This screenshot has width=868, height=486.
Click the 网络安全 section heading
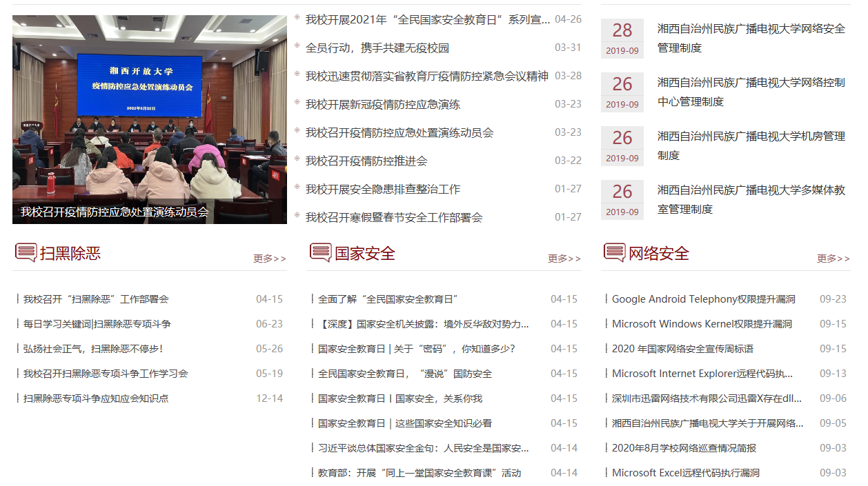pyautogui.click(x=659, y=253)
